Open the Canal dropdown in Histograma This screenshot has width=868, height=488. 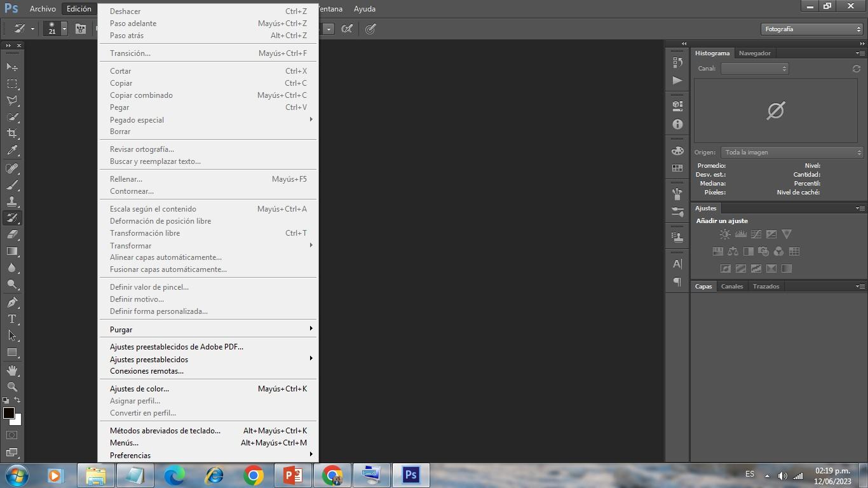[754, 69]
